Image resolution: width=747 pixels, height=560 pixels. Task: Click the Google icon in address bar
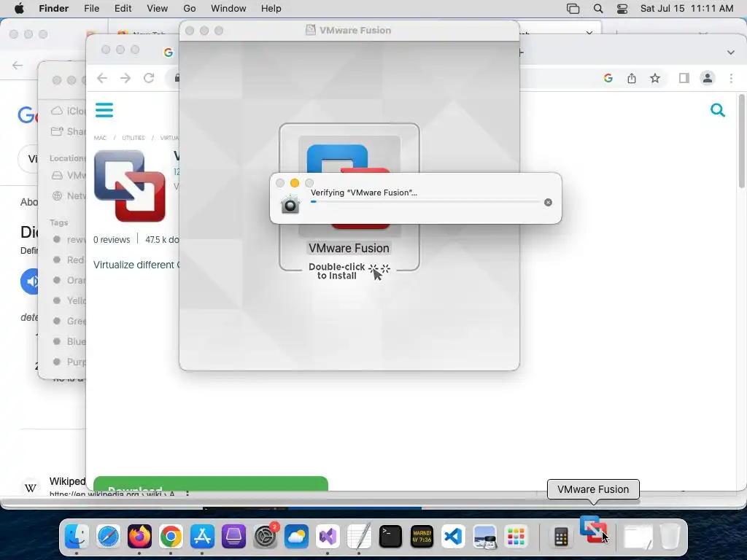point(608,78)
